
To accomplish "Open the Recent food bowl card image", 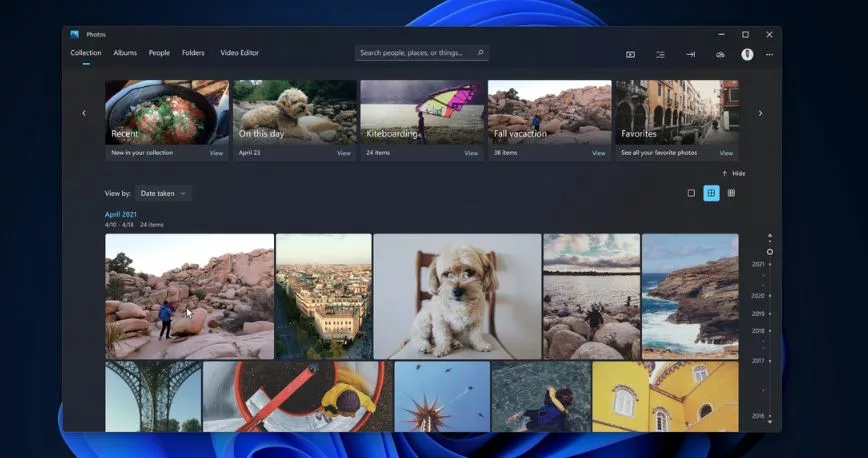I will click(167, 112).
